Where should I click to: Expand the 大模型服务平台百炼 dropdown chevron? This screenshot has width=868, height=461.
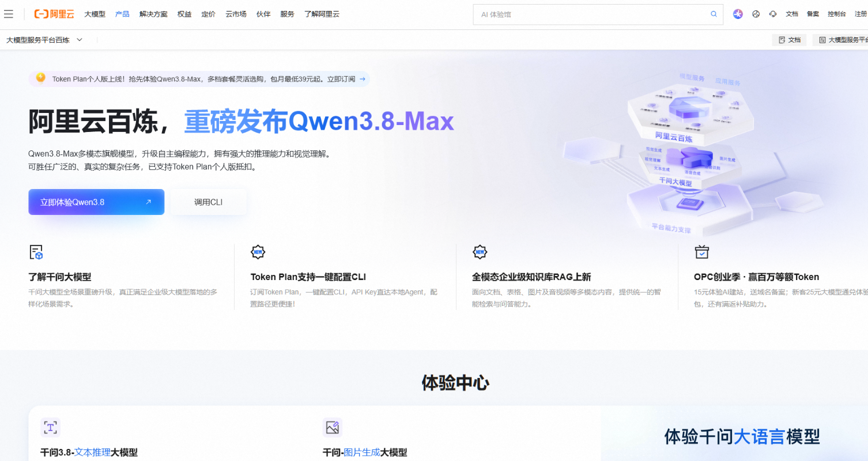tap(80, 40)
